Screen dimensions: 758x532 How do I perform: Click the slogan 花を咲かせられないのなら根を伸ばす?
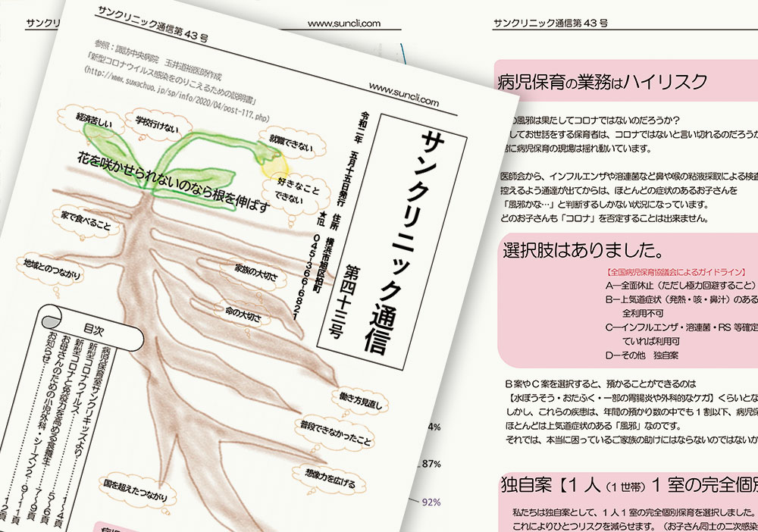coord(174,182)
